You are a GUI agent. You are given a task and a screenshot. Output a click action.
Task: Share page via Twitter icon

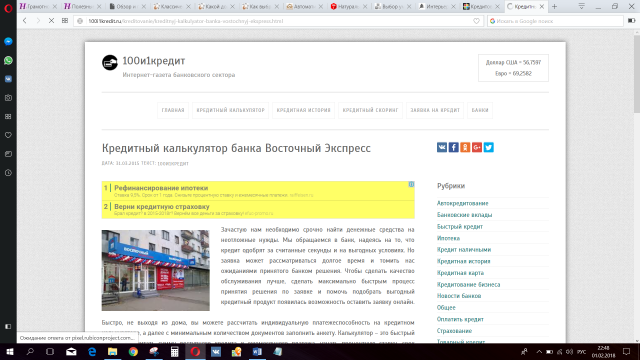[489, 147]
